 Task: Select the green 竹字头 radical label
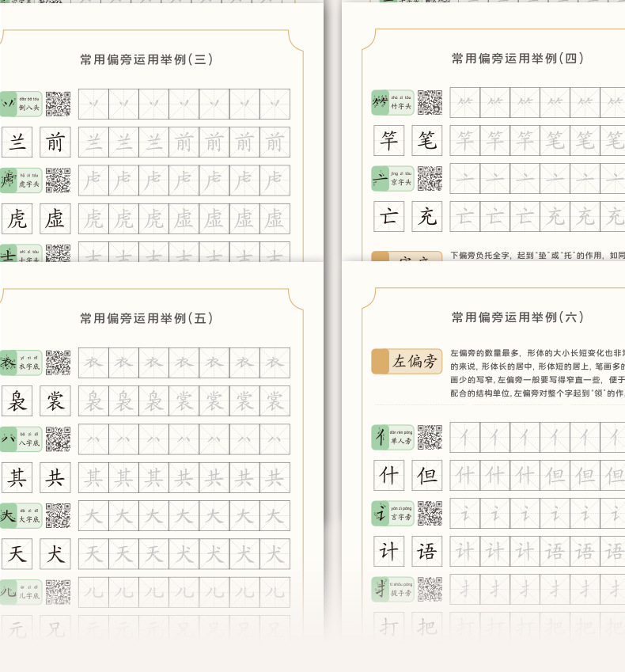tap(392, 102)
